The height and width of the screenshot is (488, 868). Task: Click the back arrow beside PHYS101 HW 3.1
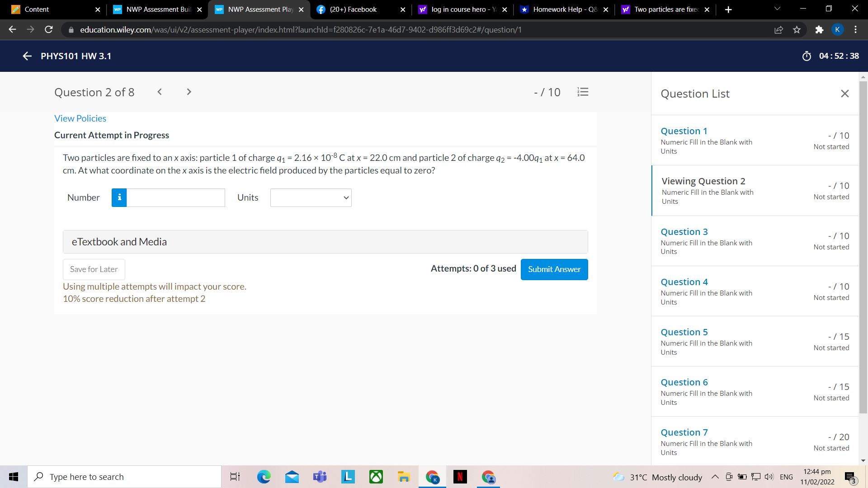click(x=27, y=56)
